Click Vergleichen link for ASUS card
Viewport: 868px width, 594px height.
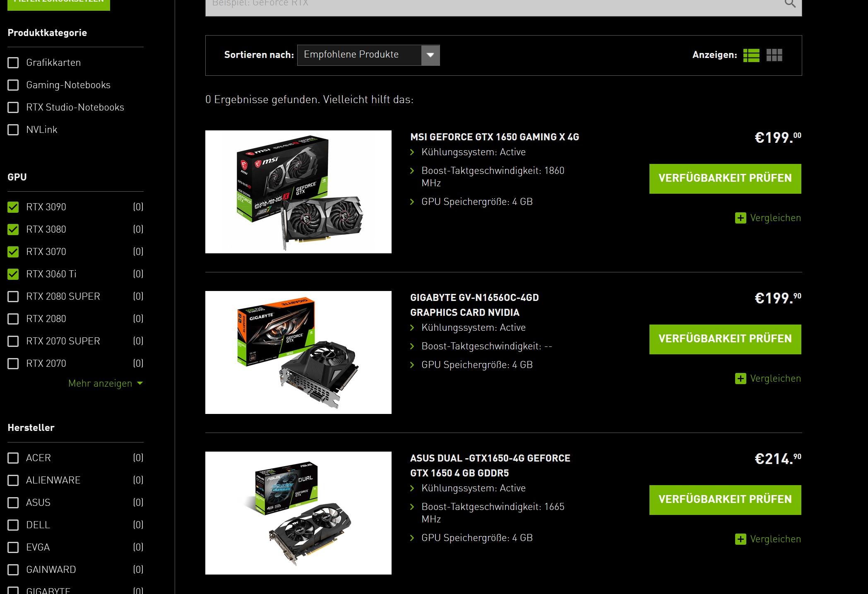pyautogui.click(x=775, y=539)
